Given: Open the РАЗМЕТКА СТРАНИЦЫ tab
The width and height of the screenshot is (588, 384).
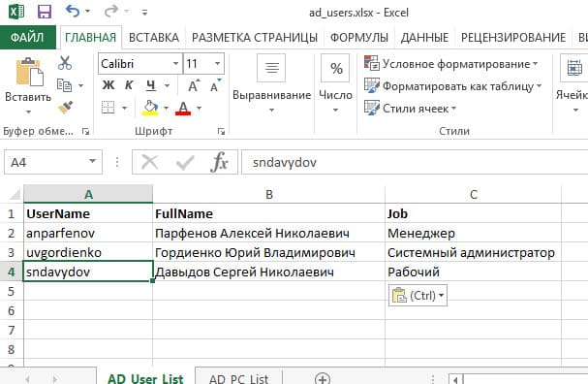Looking at the screenshot, I should pyautogui.click(x=255, y=38).
